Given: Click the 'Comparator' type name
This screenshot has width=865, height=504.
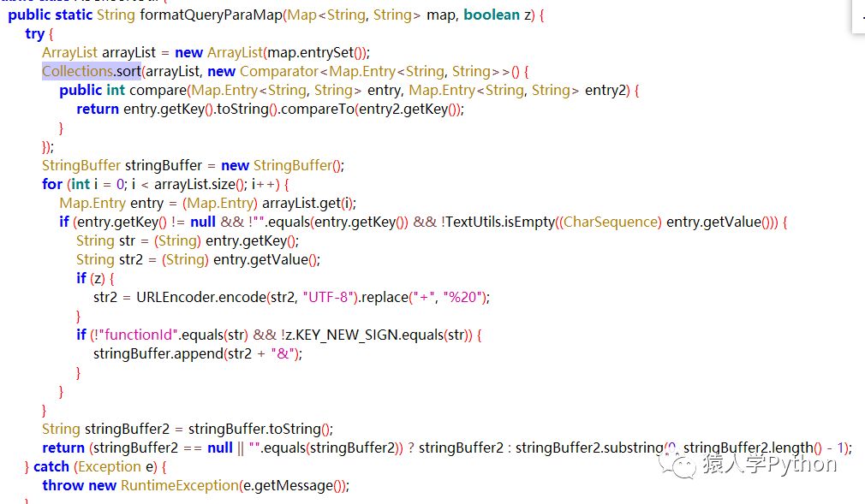Looking at the screenshot, I should pyautogui.click(x=279, y=71).
